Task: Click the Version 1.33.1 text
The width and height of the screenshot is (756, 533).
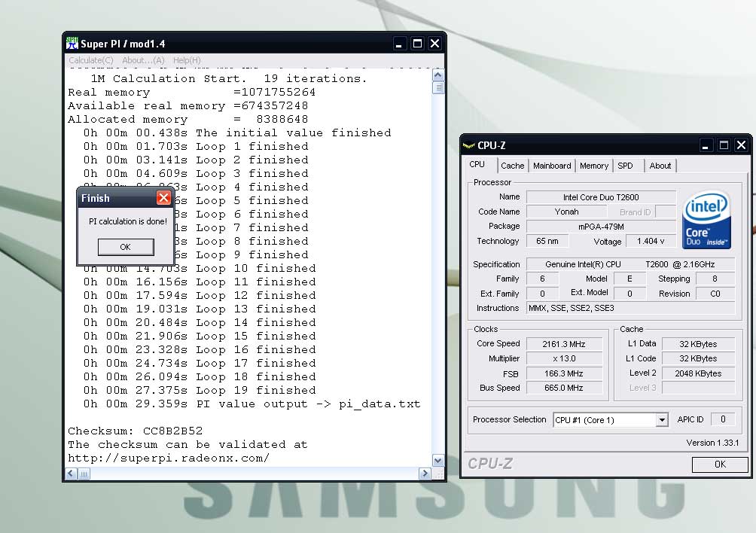Action: click(x=712, y=443)
